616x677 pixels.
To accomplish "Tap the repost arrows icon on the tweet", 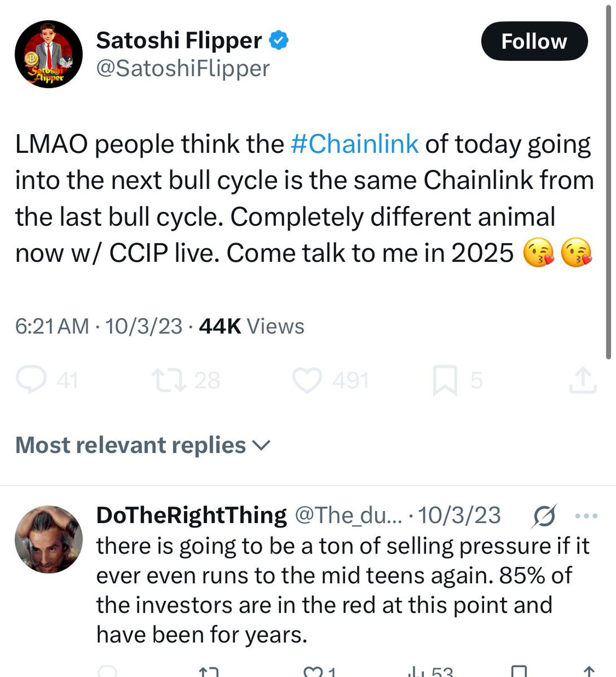I will [169, 380].
